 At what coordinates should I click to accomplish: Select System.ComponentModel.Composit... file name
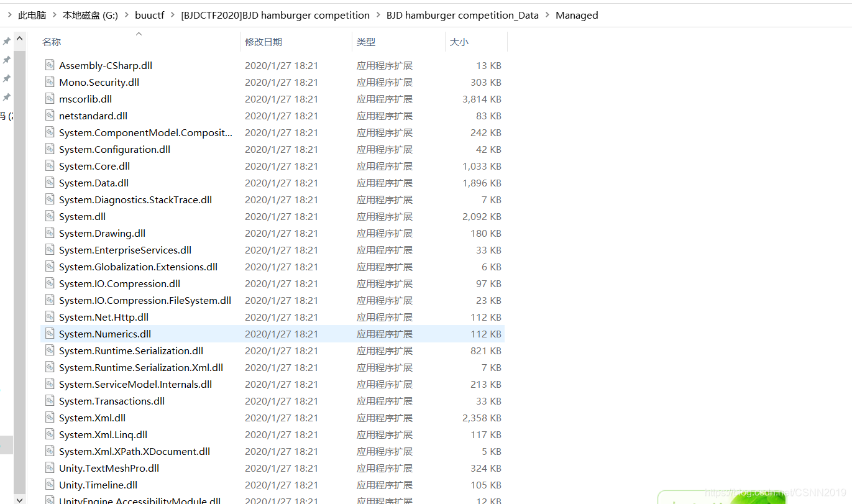[145, 132]
